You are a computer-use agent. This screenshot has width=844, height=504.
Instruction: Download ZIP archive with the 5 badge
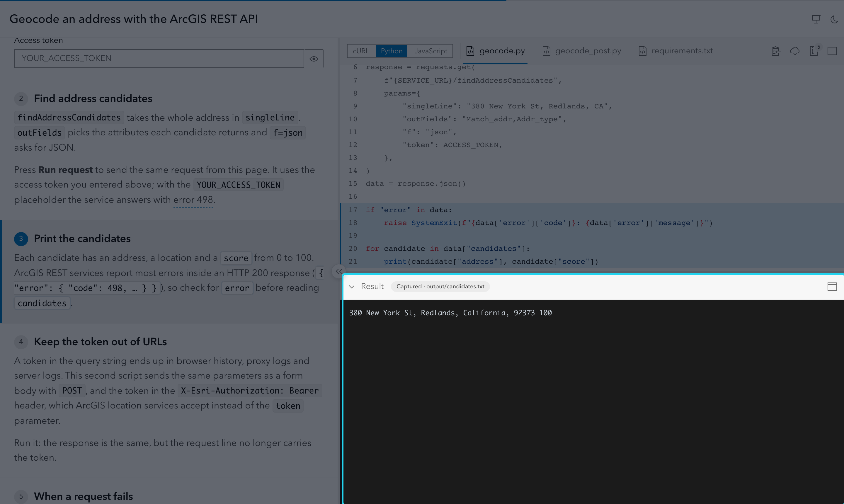pyautogui.click(x=814, y=51)
